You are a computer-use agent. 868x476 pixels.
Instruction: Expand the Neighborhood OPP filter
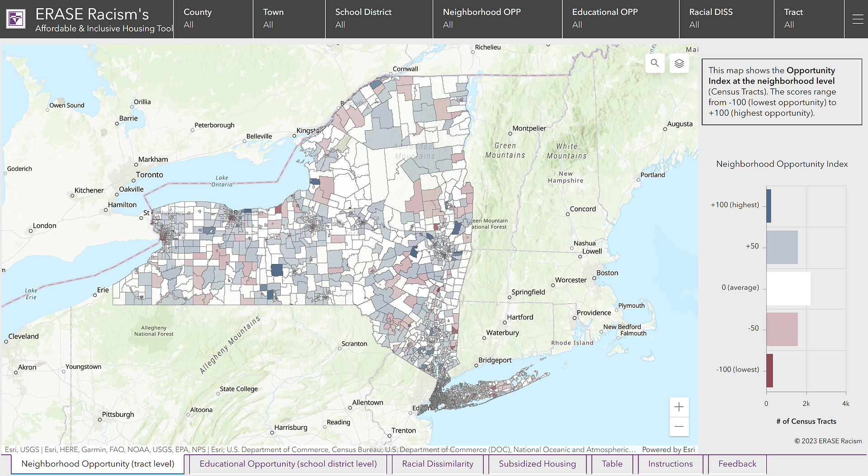(x=497, y=19)
